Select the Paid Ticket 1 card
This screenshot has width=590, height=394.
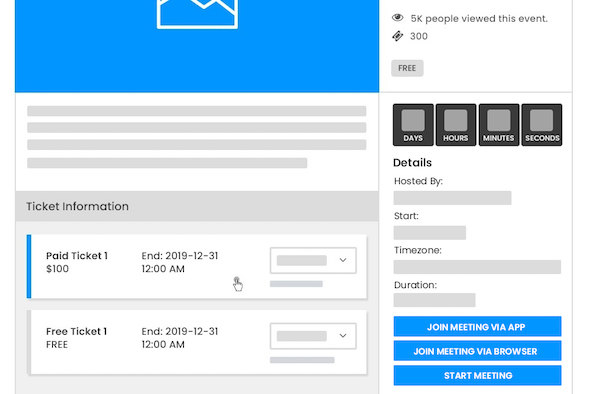click(x=197, y=266)
